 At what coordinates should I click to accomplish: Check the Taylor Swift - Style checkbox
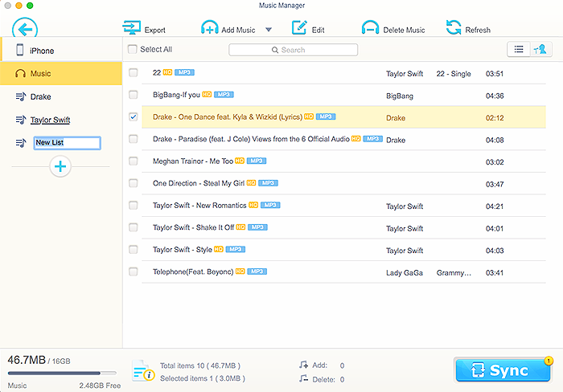click(134, 249)
